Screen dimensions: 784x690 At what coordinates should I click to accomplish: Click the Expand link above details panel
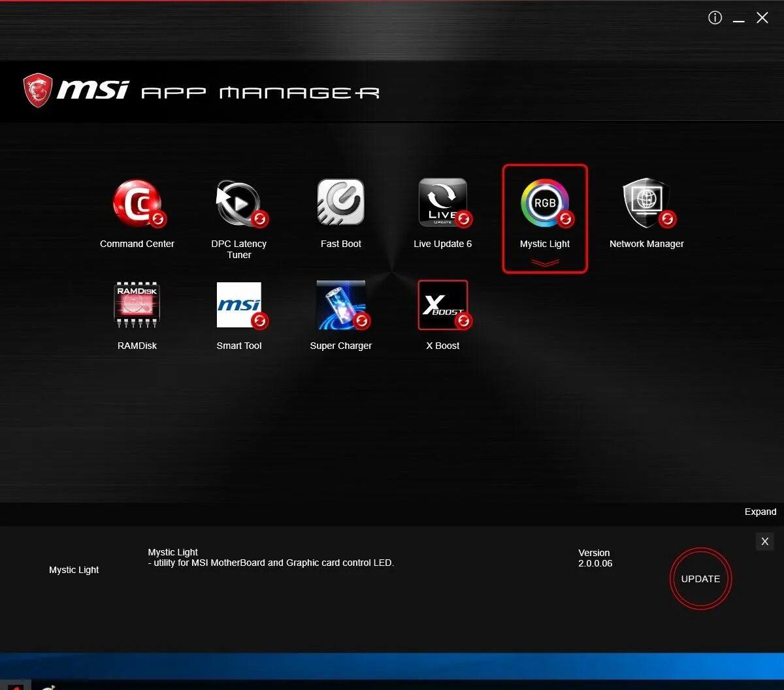(760, 512)
